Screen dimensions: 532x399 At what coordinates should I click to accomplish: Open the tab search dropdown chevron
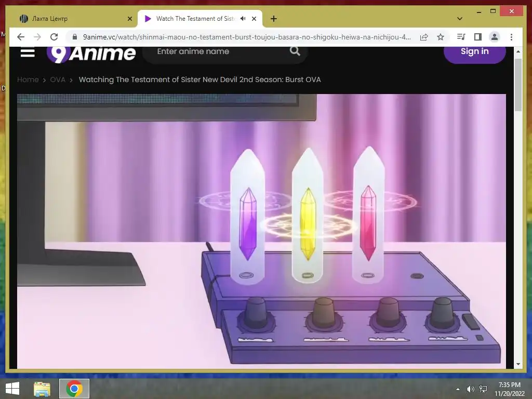tap(460, 19)
